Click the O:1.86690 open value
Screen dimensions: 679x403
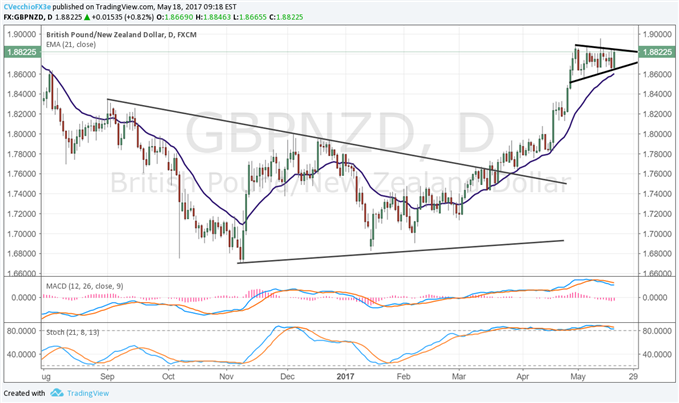click(175, 17)
